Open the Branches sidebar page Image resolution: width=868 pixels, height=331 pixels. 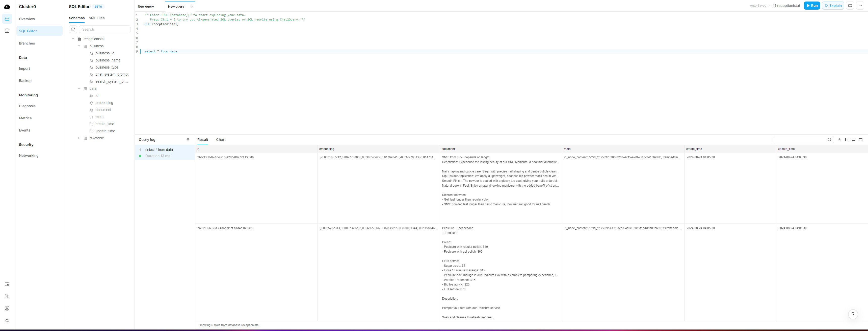click(27, 43)
